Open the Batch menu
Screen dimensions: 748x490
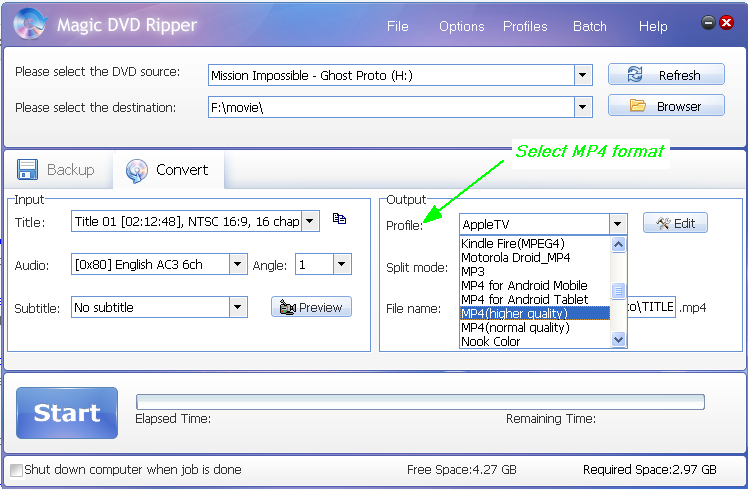[590, 26]
